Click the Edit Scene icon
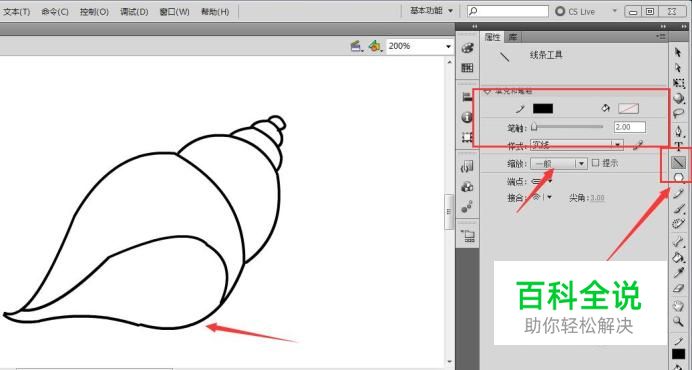 [x=356, y=46]
